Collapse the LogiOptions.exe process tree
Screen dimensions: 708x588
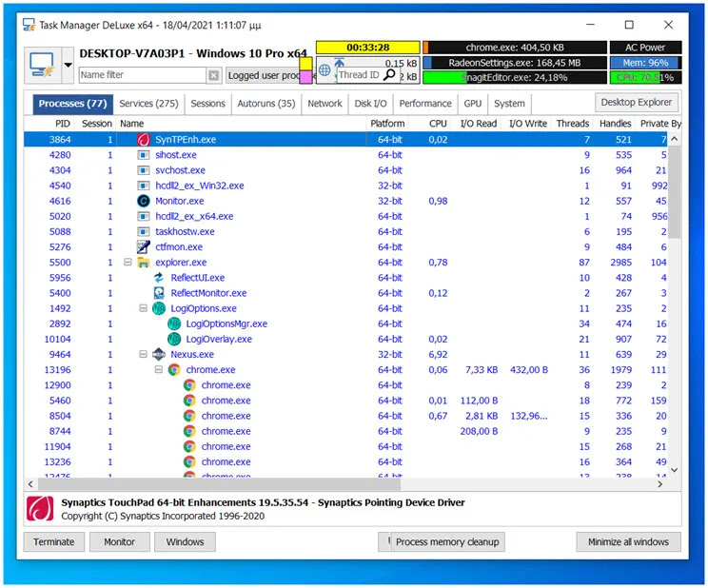coord(143,308)
